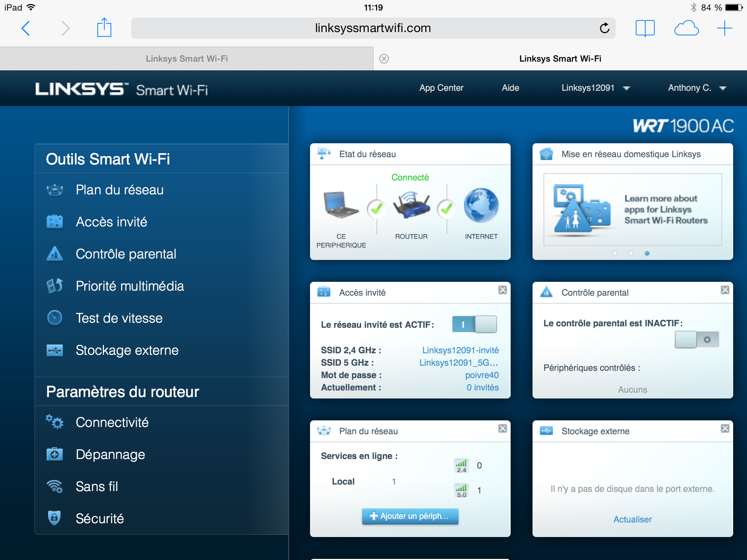Open Connectivité gears icon

(55, 422)
